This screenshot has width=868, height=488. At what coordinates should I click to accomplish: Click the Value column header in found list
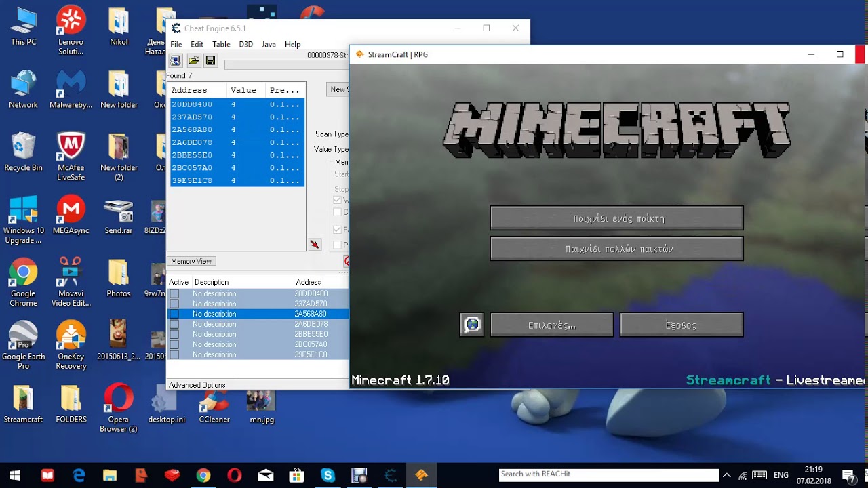click(x=246, y=90)
